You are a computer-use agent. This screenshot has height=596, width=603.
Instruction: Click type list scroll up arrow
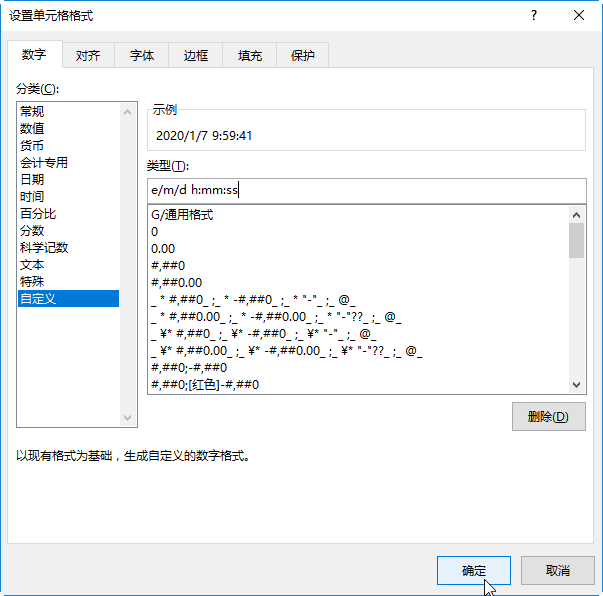[576, 215]
